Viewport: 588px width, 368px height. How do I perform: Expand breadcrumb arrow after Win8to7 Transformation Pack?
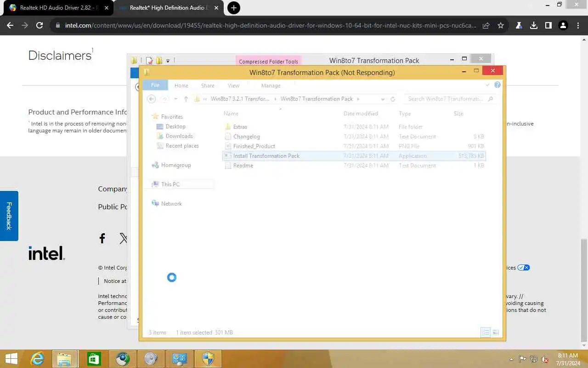coord(358,99)
